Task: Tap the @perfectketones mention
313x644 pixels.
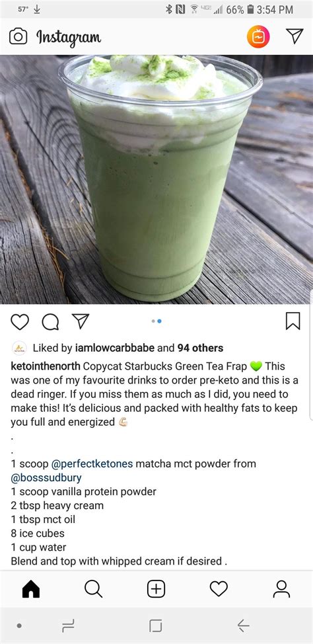Action: 92,463
